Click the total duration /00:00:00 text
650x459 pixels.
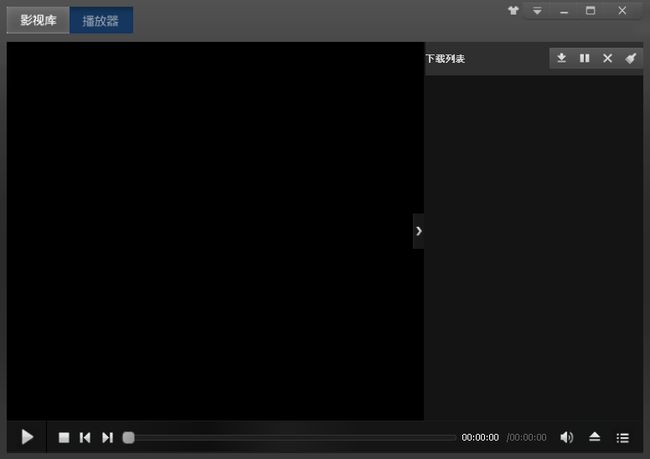pyautogui.click(x=526, y=437)
